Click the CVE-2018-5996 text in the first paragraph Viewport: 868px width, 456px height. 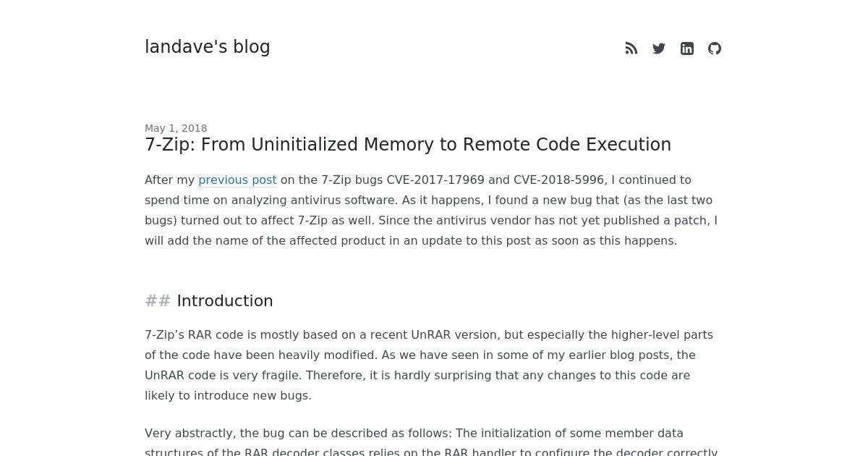point(558,180)
